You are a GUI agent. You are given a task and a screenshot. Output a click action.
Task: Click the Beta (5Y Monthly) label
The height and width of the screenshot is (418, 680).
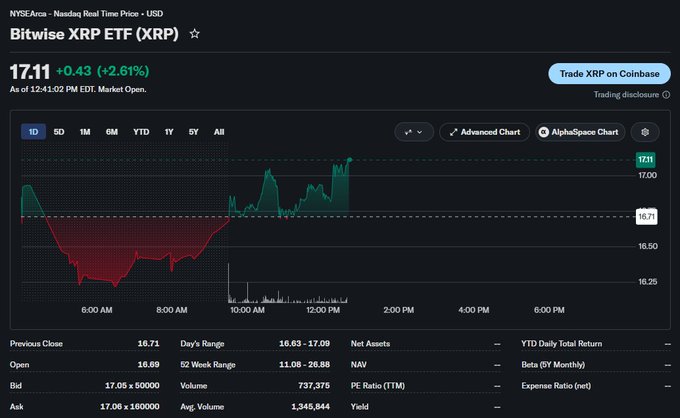(553, 365)
